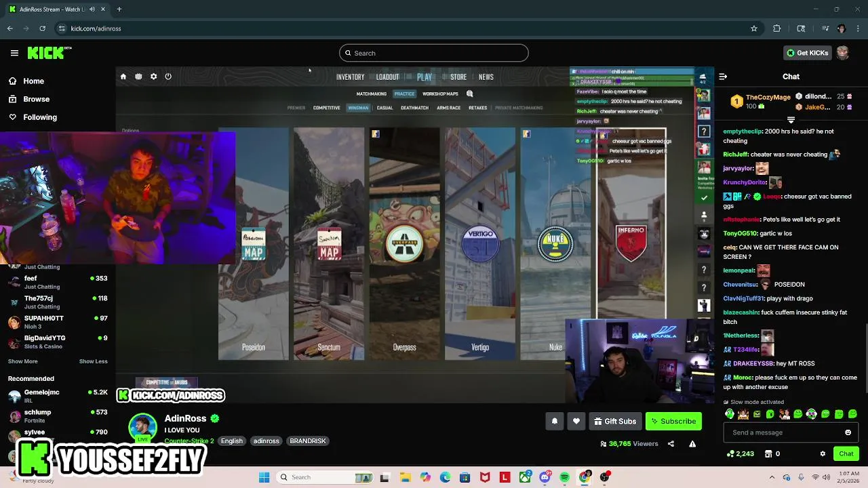Click the report warning triangle icon
Viewport: 868px width, 488px height.
692,444
